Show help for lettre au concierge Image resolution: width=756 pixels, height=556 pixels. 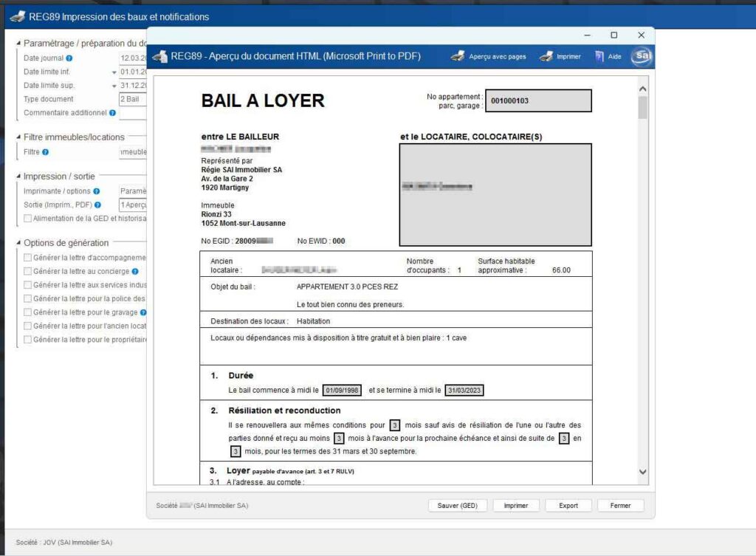135,272
